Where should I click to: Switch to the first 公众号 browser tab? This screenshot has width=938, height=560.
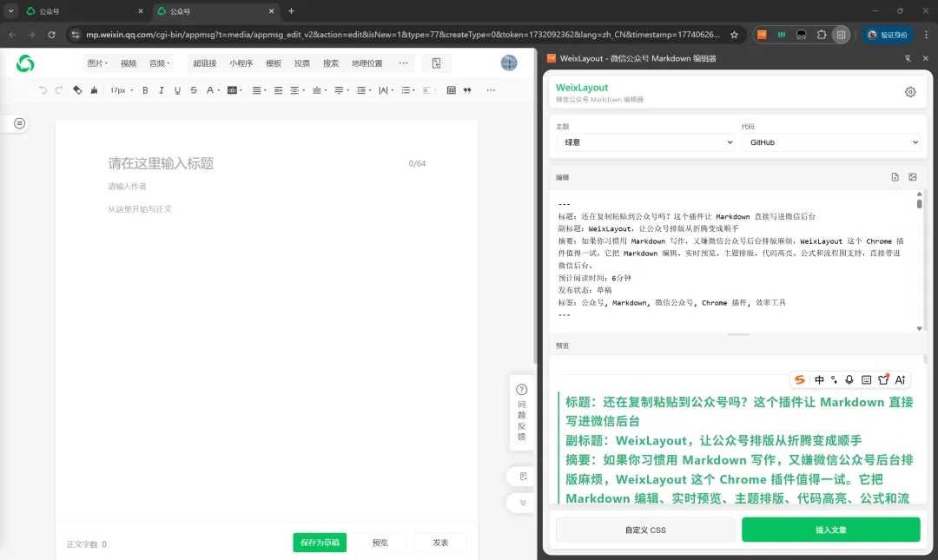83,10
